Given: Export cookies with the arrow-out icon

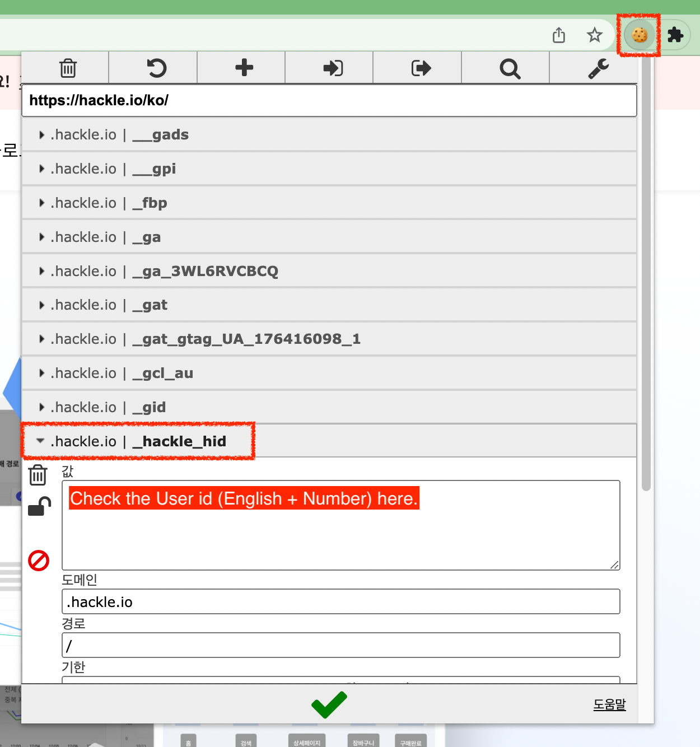Looking at the screenshot, I should tap(421, 68).
